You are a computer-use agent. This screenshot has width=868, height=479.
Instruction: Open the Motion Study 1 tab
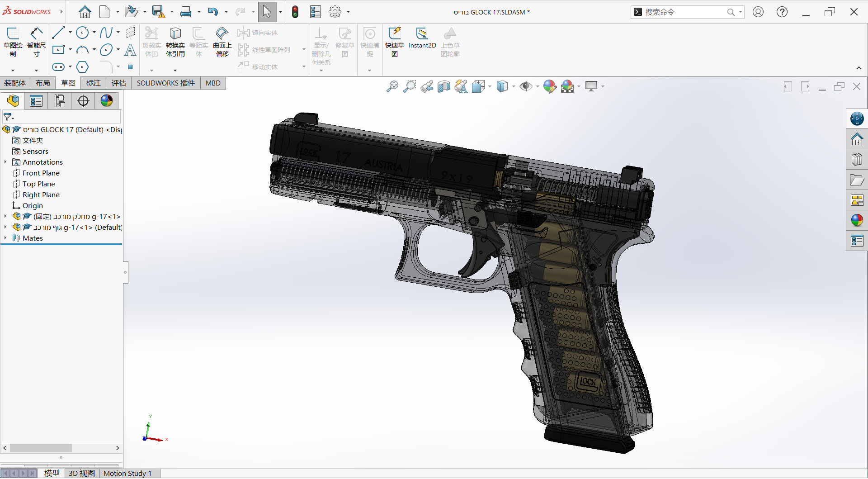click(x=127, y=473)
